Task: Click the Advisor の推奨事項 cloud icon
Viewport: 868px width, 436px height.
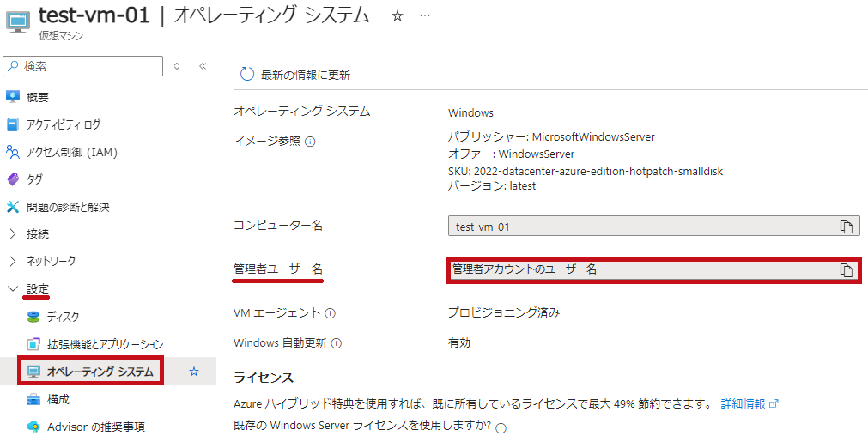Action: coord(33,427)
